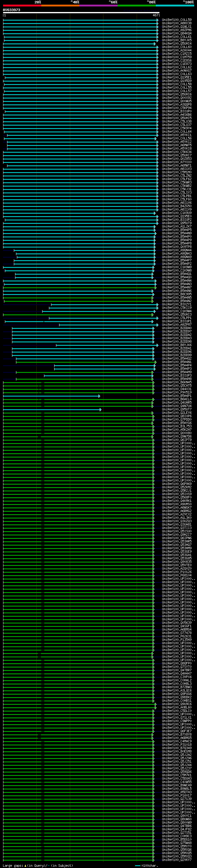
Task: Select hit label UniRef100_Q4KMK1
Action: coord(177,501)
